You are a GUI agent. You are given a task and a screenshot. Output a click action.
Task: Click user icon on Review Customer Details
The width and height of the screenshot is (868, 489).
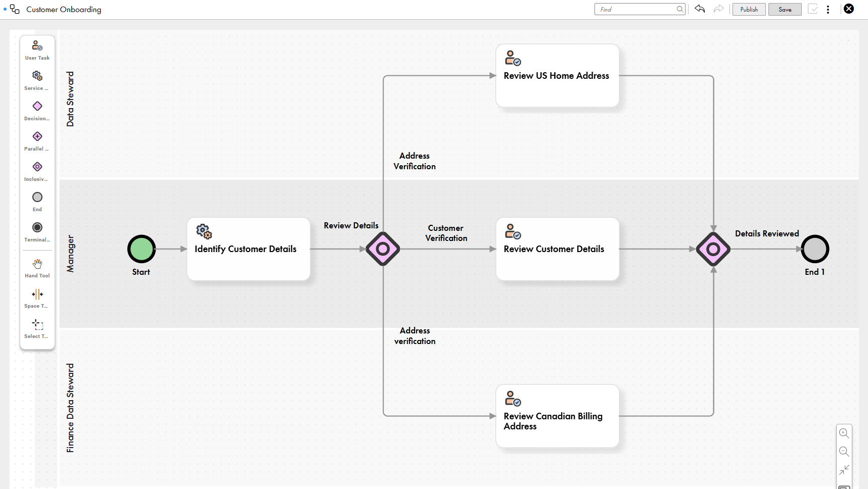point(513,231)
